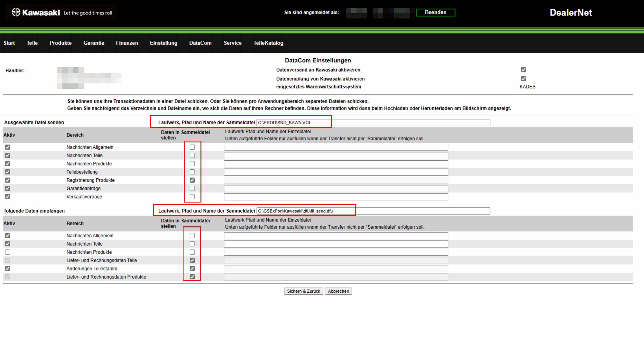Check Sammeldatei box for receive Nachrichten Produkte

point(192,252)
